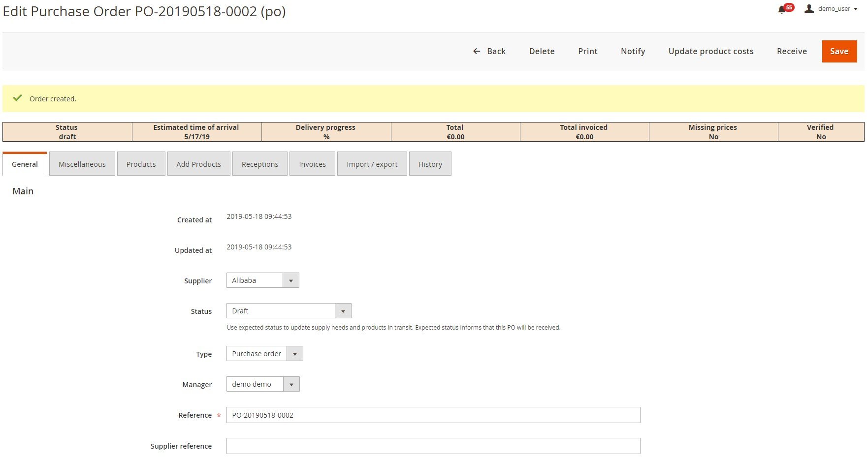Click the Receive button
868x459 pixels.
pos(792,51)
